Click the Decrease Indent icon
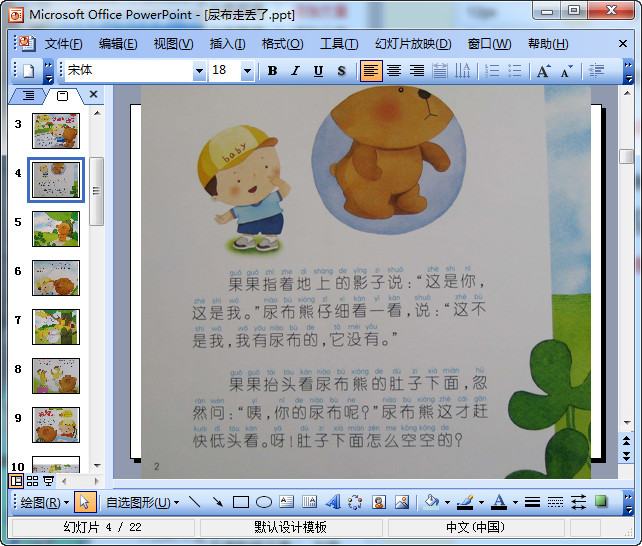The image size is (642, 546). pyautogui.click(x=596, y=71)
